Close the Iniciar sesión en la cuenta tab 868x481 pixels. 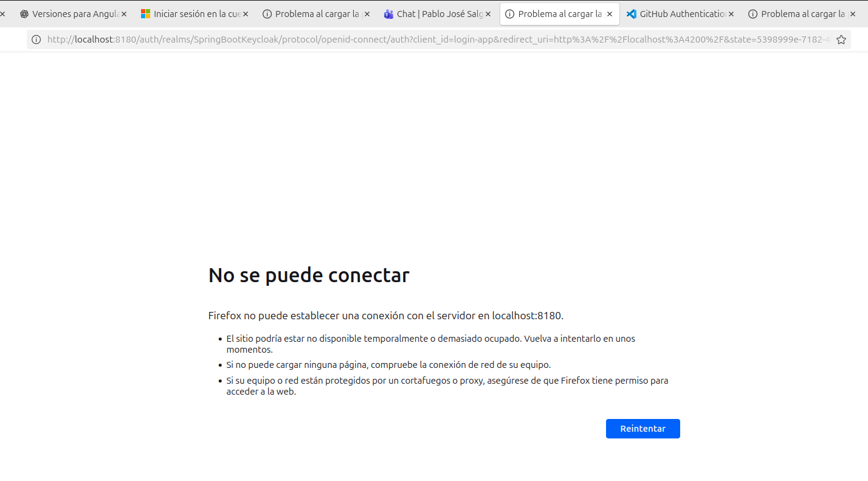coord(246,14)
